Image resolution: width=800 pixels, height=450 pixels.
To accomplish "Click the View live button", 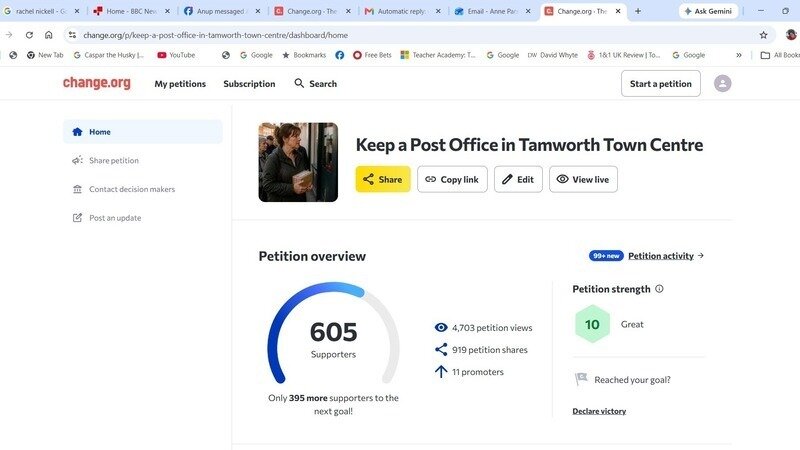I will (583, 179).
